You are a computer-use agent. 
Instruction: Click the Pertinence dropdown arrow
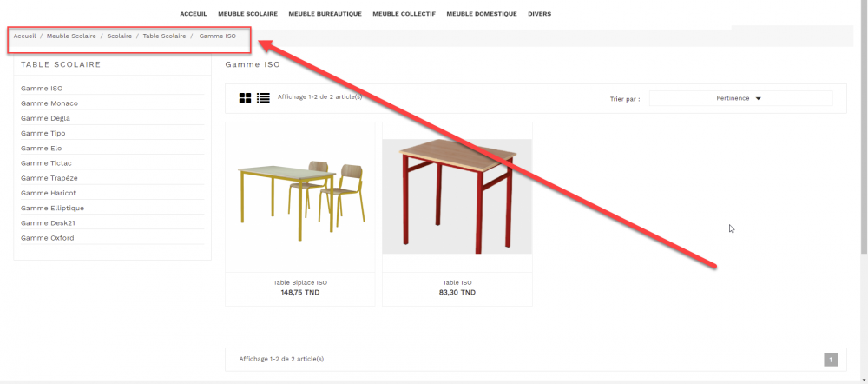(759, 99)
